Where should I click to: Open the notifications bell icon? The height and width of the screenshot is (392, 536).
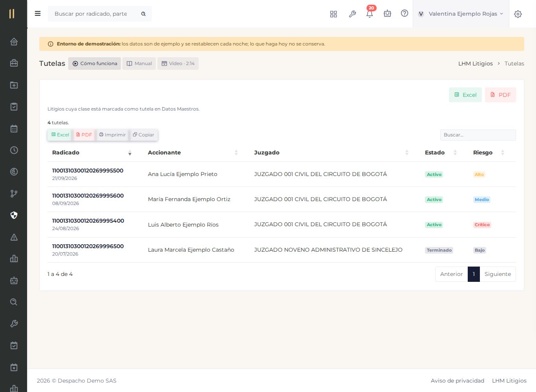point(370,14)
